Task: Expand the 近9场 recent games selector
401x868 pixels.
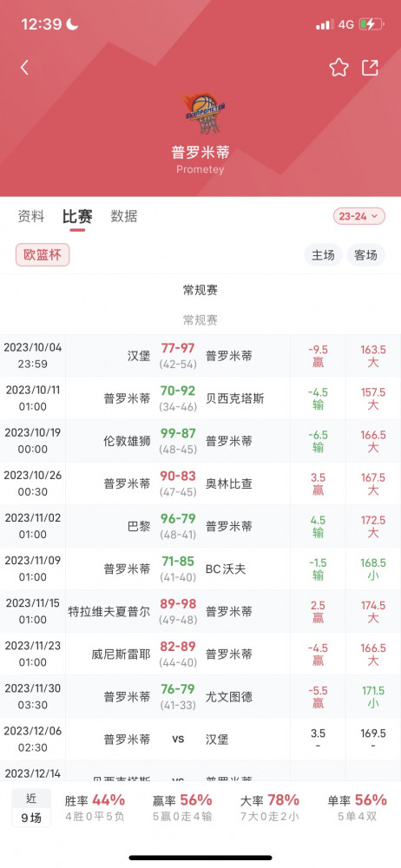Action: click(31, 807)
